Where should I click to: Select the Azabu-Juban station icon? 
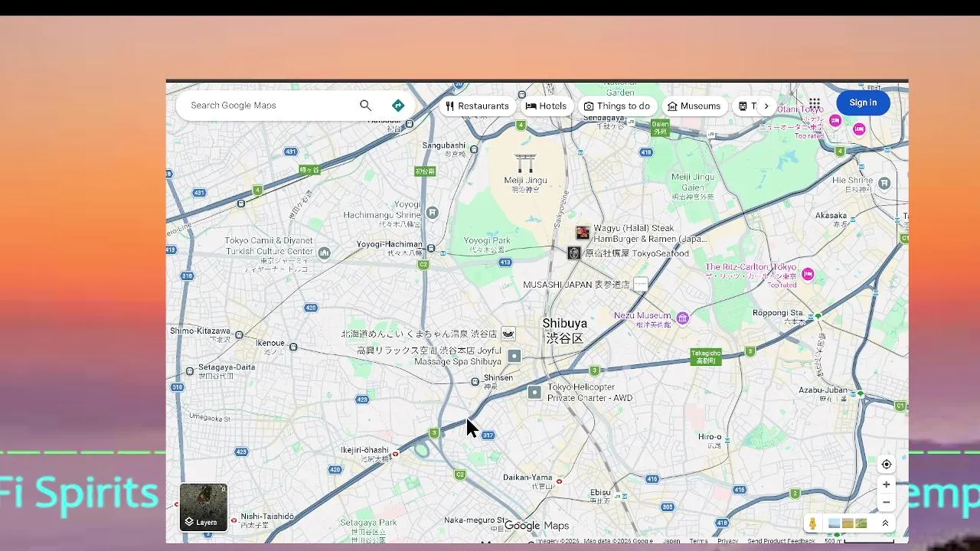tap(861, 394)
